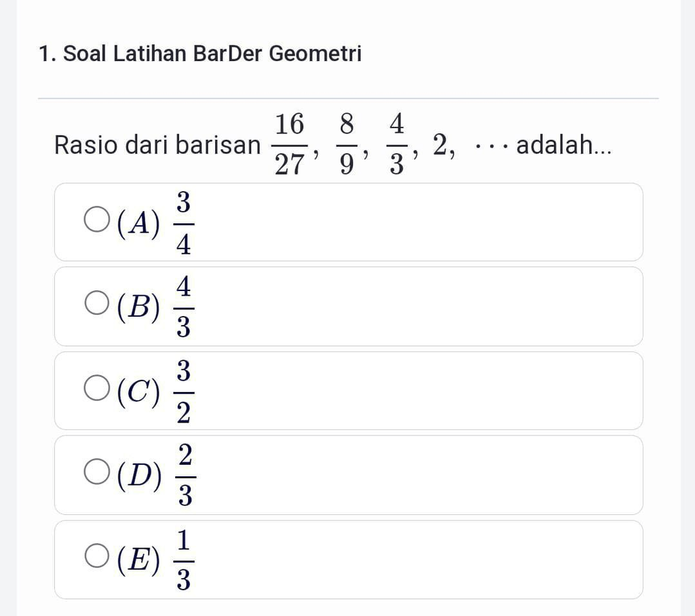Click the 16/27 term in the sequence
695x616 pixels.
(x=289, y=145)
